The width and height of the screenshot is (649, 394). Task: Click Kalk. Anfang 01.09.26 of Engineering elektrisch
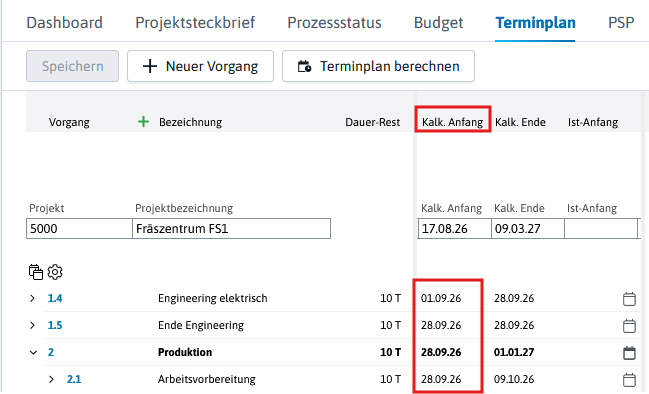(441, 298)
